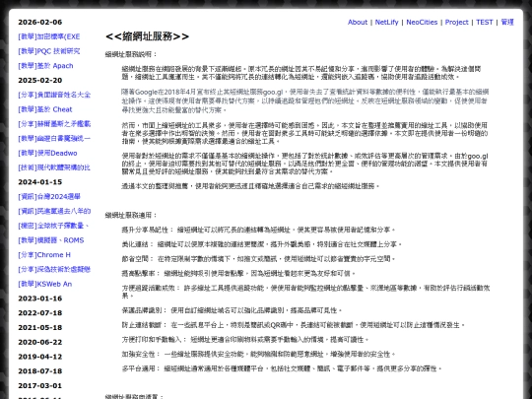Open the [分享] 姓名大全 article link
The width and height of the screenshot is (532, 399).
[54, 95]
